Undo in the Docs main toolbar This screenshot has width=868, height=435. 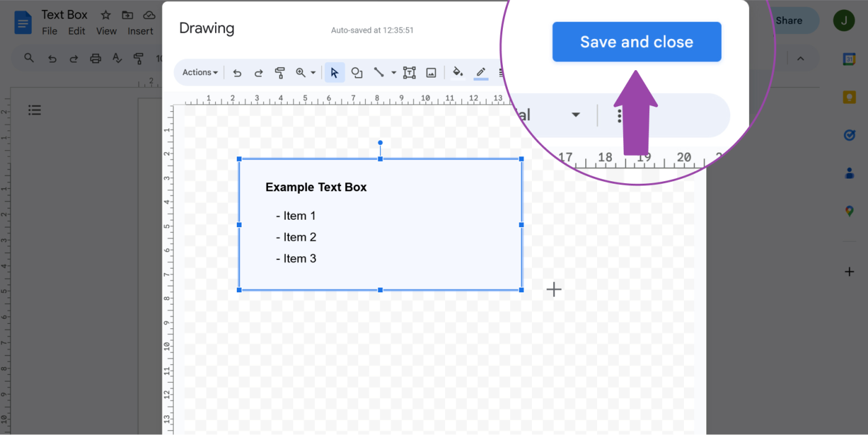click(52, 59)
